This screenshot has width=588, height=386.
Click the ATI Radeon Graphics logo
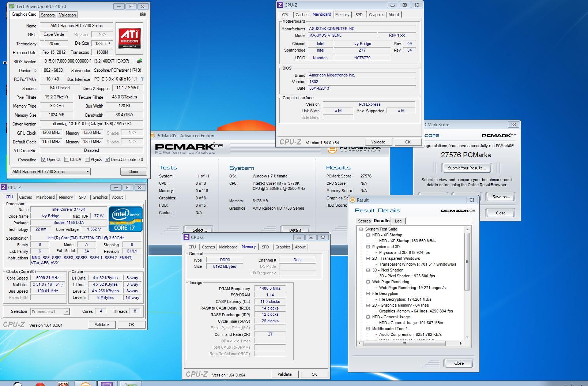pos(129,38)
